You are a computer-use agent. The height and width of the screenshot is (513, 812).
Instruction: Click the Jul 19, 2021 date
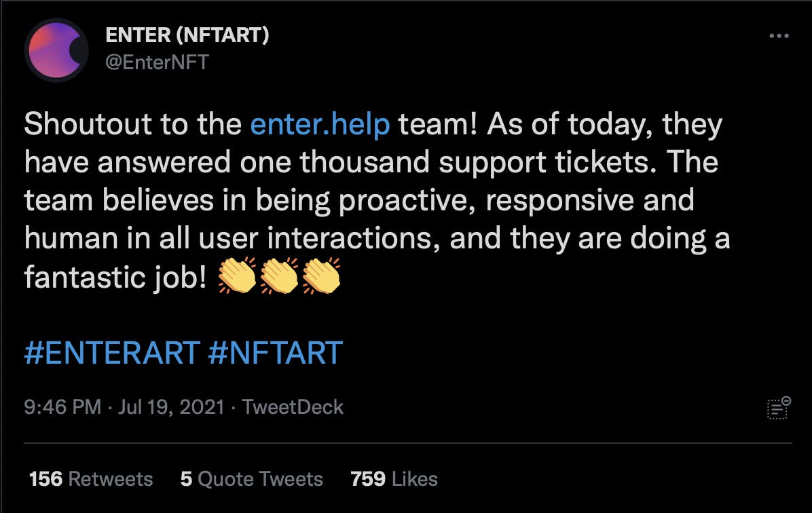click(171, 407)
